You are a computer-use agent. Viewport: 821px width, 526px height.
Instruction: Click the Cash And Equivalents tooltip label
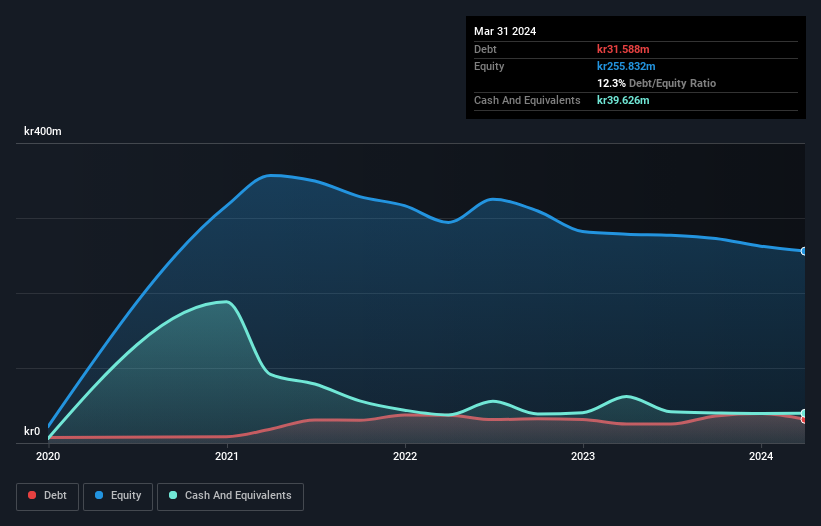[527, 100]
